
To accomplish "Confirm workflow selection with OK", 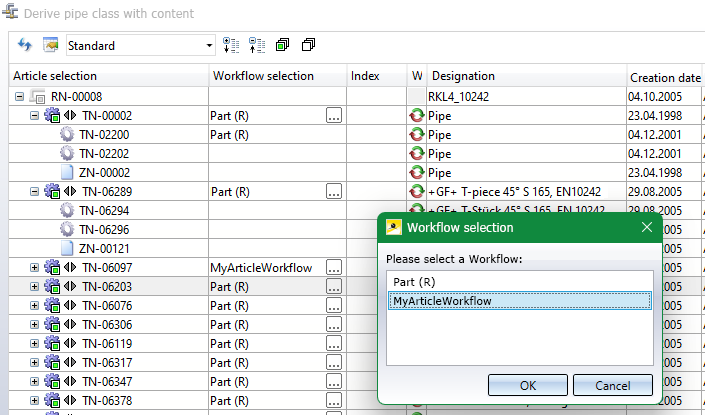I will pyautogui.click(x=528, y=385).
